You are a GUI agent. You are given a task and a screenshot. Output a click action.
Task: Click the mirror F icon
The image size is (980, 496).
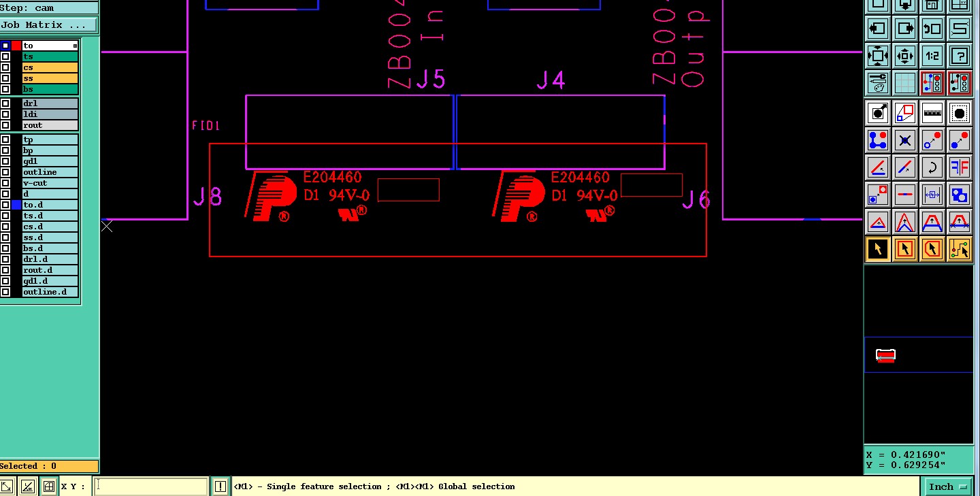click(x=960, y=167)
